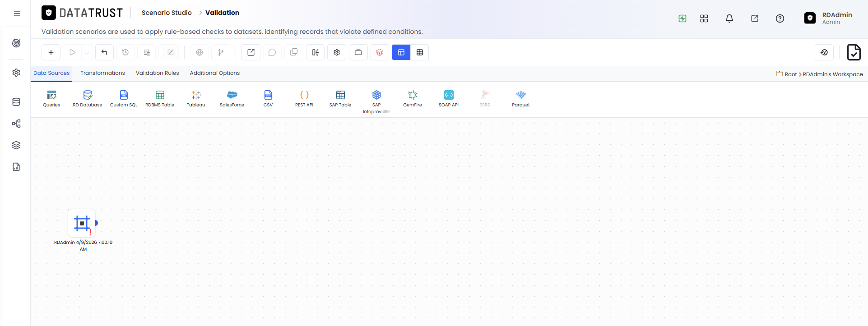
Task: Select the REST API data source
Action: (304, 99)
